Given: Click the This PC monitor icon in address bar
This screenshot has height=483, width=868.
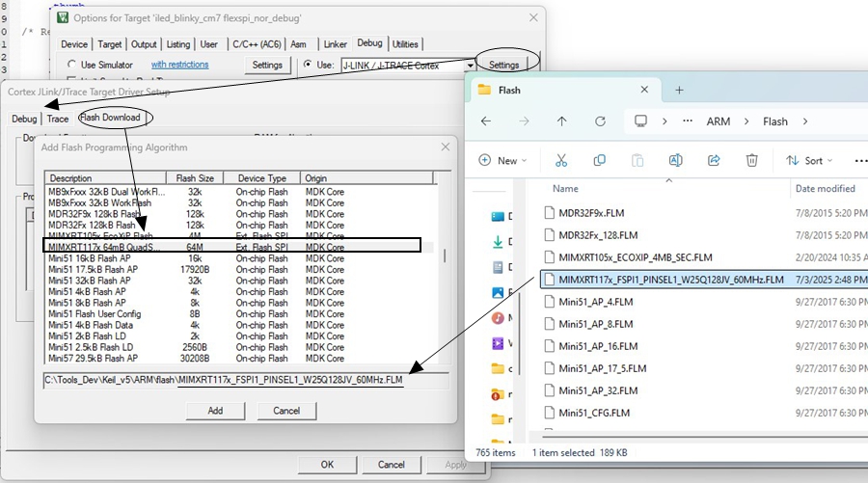Looking at the screenshot, I should coord(640,121).
